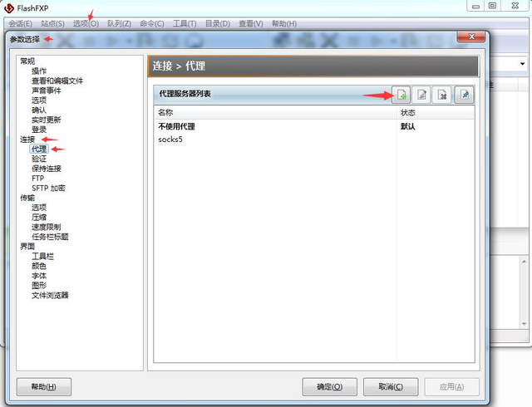
Task: Select 颜色 tree item
Action: (39, 266)
